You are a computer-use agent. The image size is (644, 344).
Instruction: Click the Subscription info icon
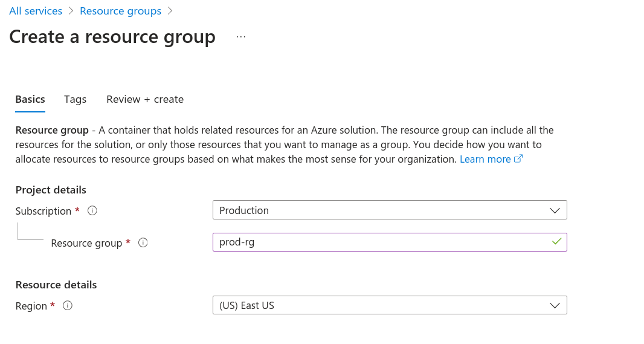(x=92, y=211)
